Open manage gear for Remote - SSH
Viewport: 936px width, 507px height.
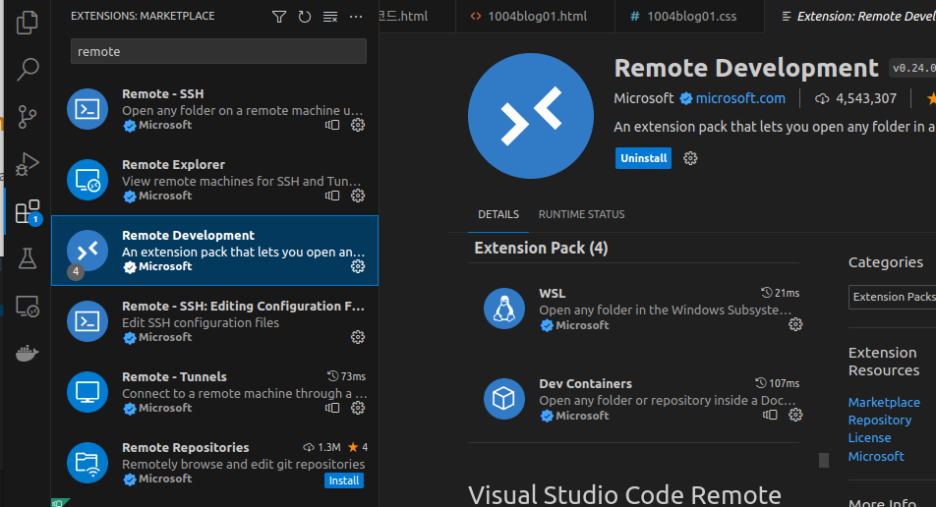pos(358,125)
